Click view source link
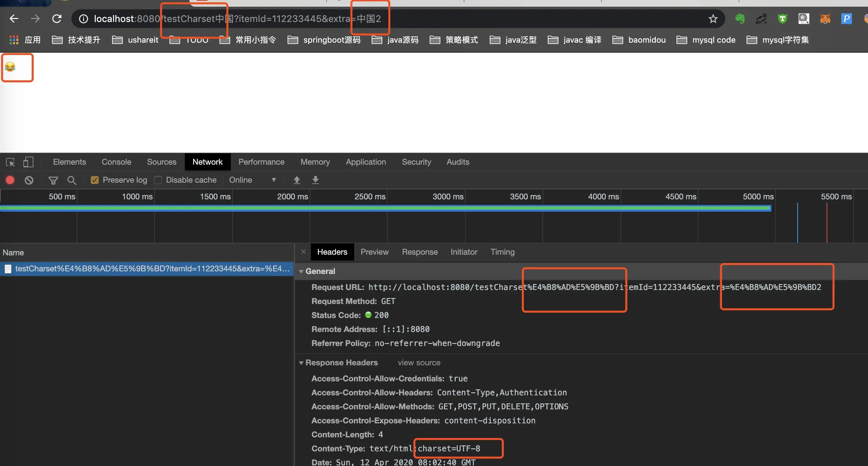 419,363
